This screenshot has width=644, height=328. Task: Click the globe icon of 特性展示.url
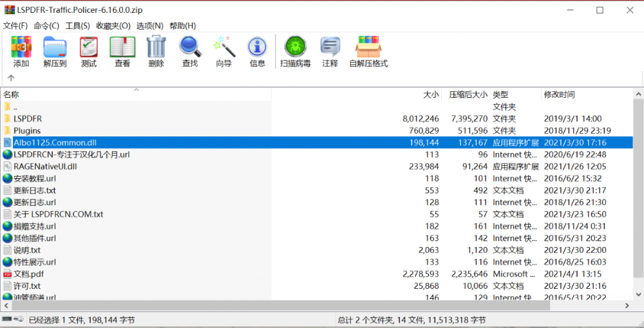tap(7, 262)
